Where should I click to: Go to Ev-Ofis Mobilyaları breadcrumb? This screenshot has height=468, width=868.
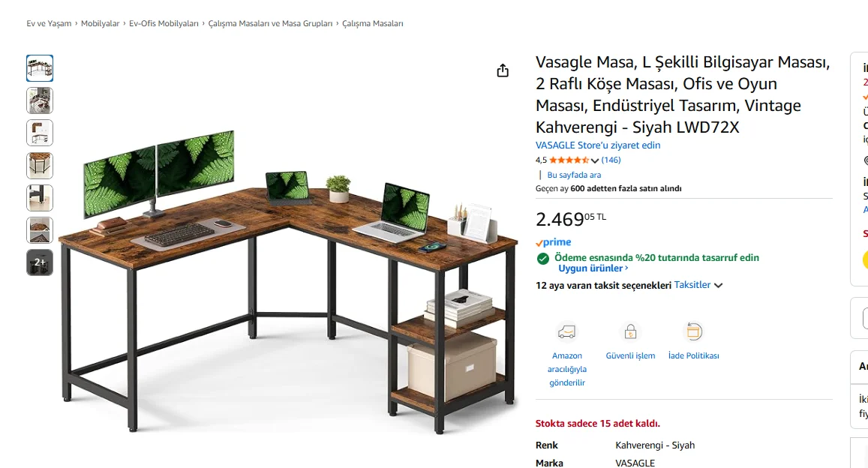pos(164,24)
